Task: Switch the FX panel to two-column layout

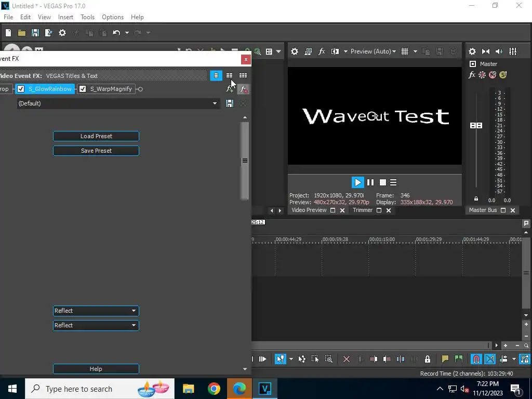Action: pyautogui.click(x=230, y=76)
